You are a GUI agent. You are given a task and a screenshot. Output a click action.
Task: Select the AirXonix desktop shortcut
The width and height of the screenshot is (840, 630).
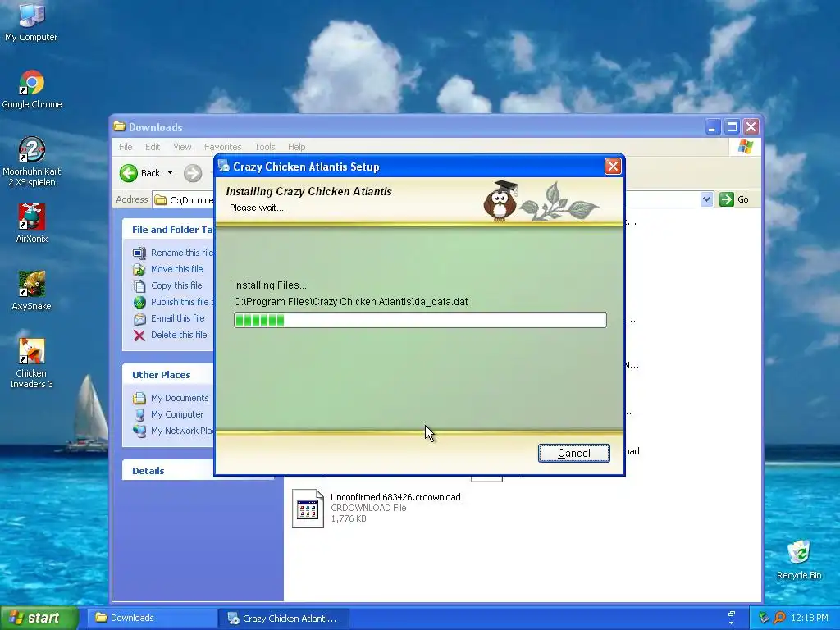(x=32, y=223)
